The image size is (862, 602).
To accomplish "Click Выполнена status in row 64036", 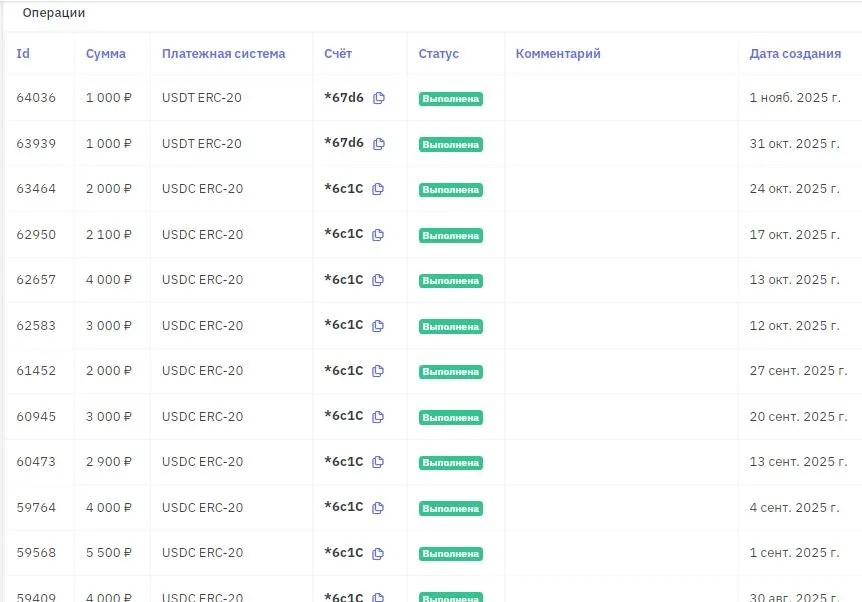I will 451,99.
